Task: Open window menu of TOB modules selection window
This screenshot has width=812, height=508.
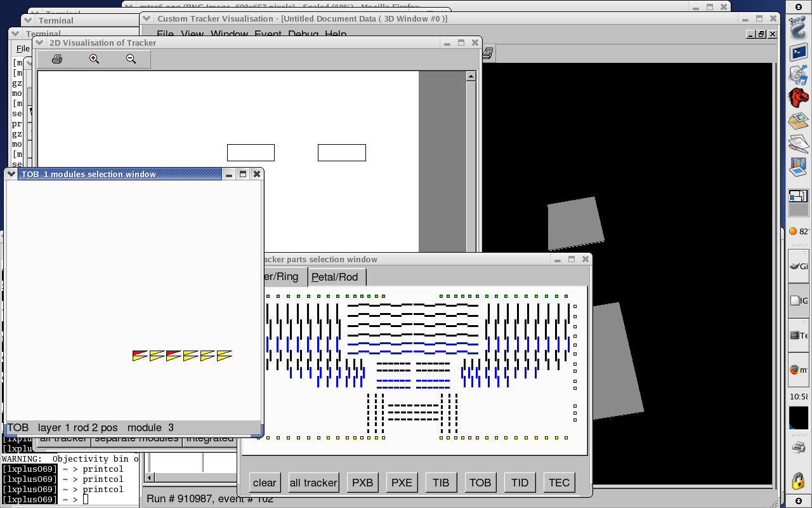Action: (11, 174)
